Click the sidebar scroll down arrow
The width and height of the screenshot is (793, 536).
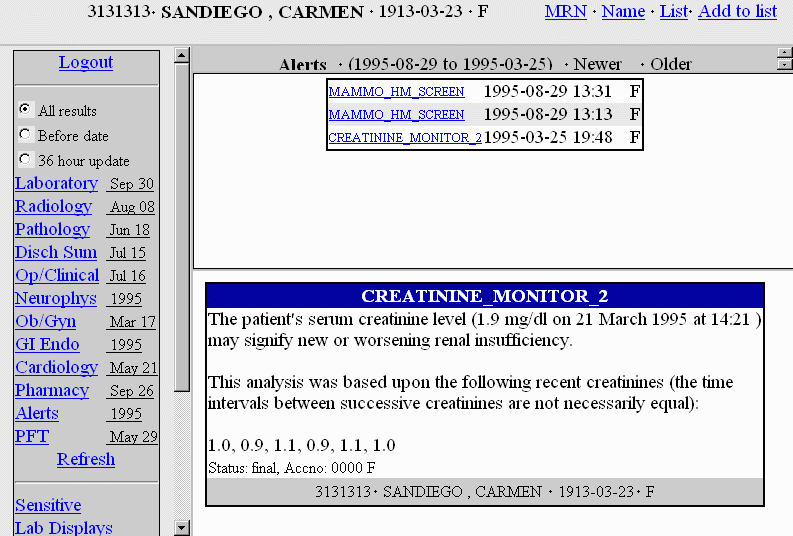point(181,527)
